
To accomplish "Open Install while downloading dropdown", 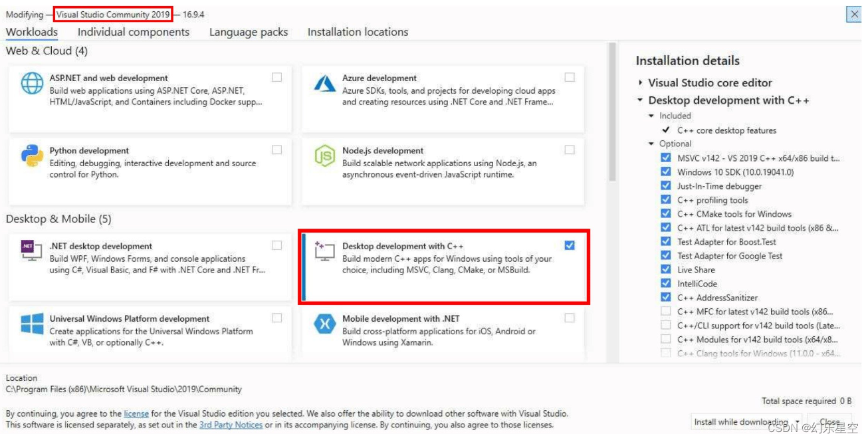I will (x=746, y=422).
